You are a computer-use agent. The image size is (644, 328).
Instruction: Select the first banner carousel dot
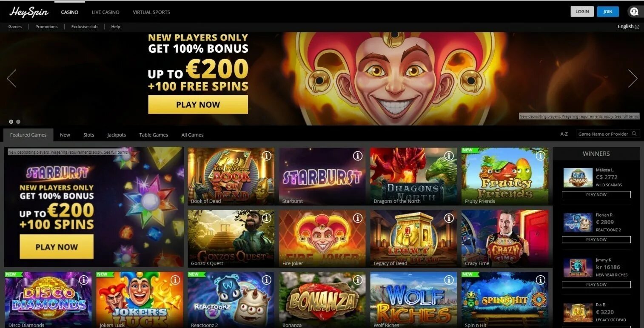pyautogui.click(x=11, y=122)
